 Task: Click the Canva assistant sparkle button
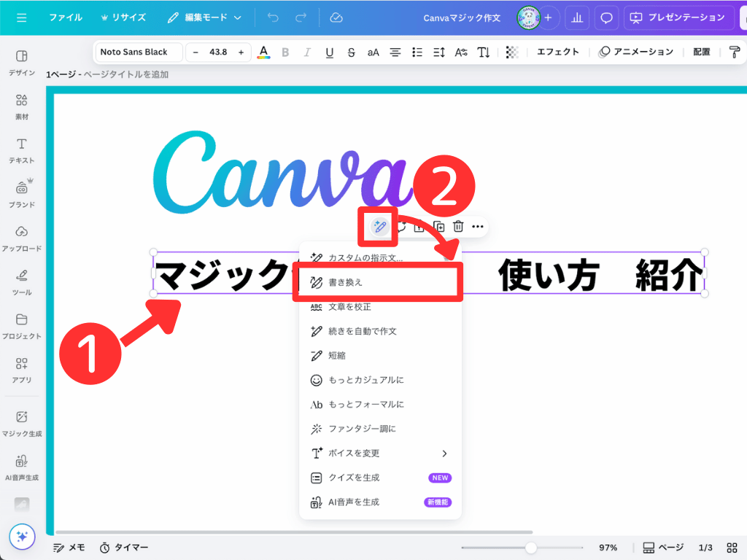(x=22, y=537)
